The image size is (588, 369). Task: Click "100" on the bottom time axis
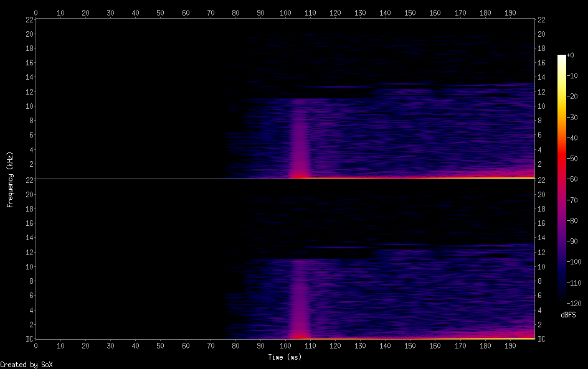click(x=285, y=346)
